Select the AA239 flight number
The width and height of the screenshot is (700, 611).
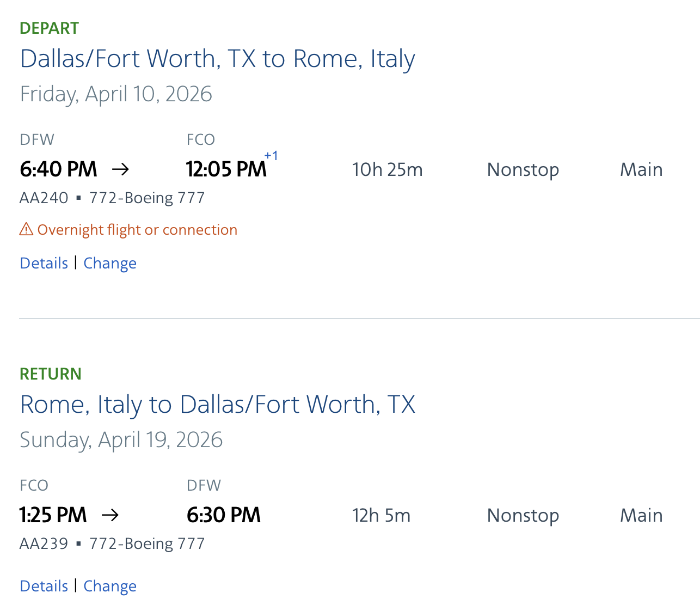pyautogui.click(x=44, y=543)
